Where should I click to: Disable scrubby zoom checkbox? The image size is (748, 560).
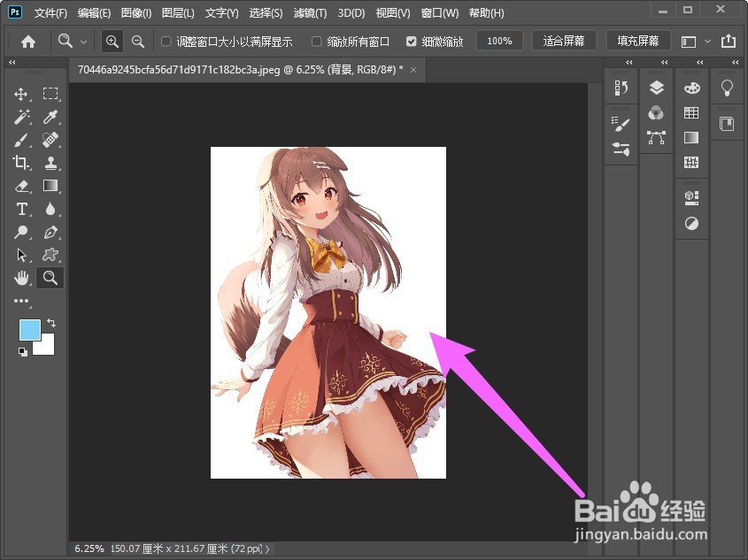412,42
